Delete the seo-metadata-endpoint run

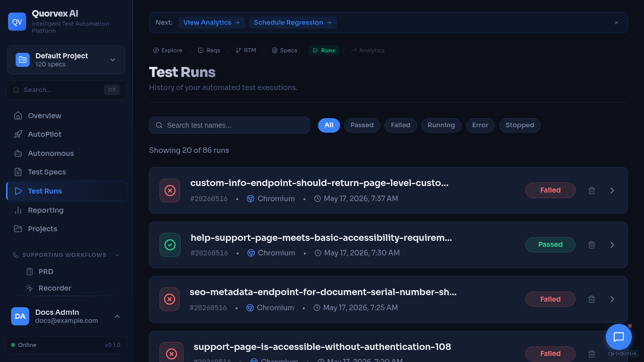[x=592, y=299]
